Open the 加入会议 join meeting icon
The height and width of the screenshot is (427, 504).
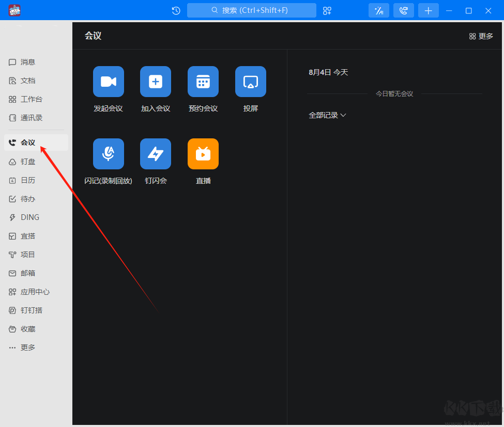click(x=156, y=82)
